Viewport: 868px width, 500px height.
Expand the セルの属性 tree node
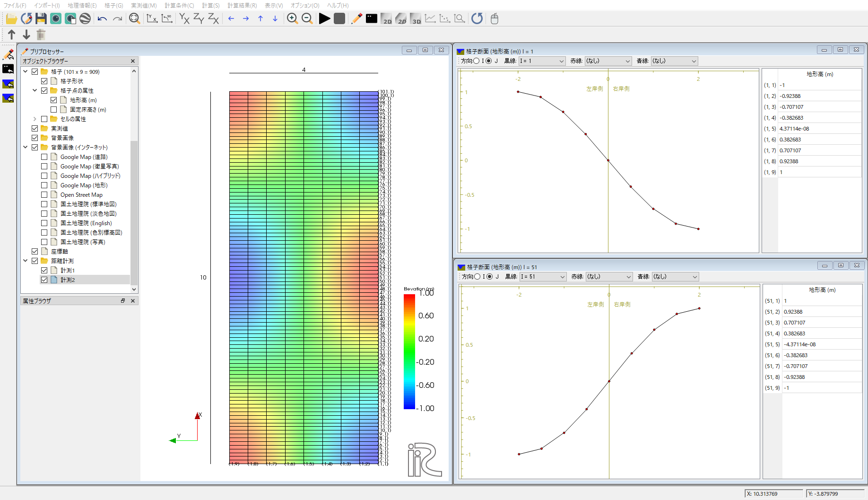click(35, 119)
